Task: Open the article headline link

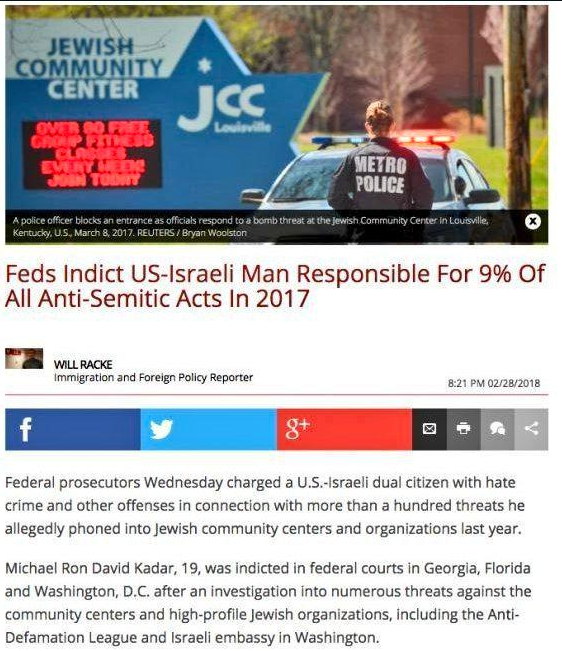Action: (274, 286)
